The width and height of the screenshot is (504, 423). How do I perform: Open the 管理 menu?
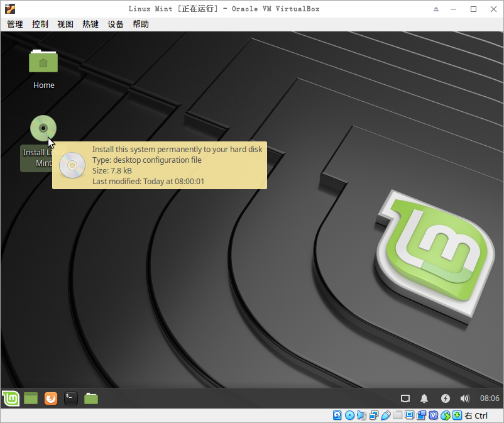tap(15, 24)
